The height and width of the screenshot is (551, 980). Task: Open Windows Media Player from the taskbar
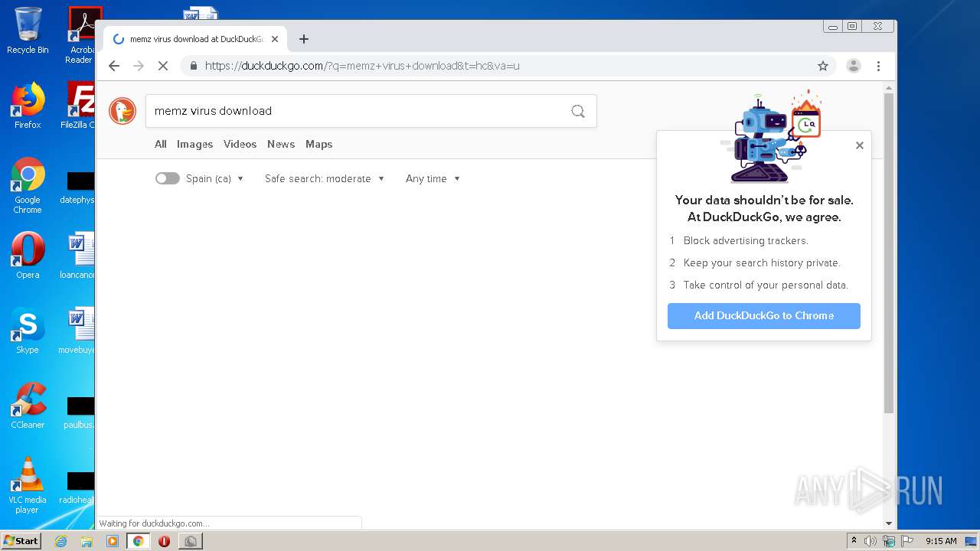[x=113, y=541]
